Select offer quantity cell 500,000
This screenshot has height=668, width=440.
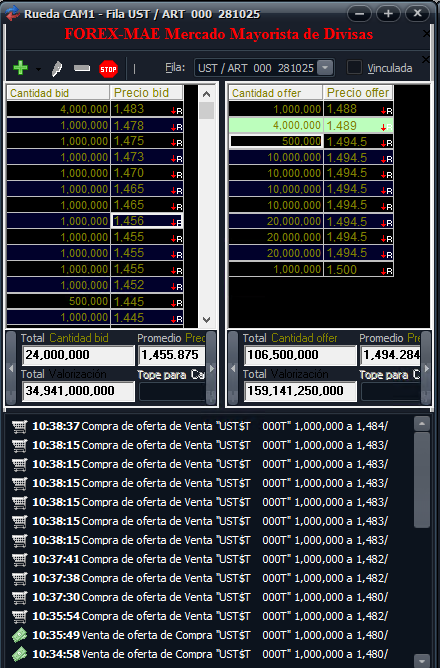(276, 141)
